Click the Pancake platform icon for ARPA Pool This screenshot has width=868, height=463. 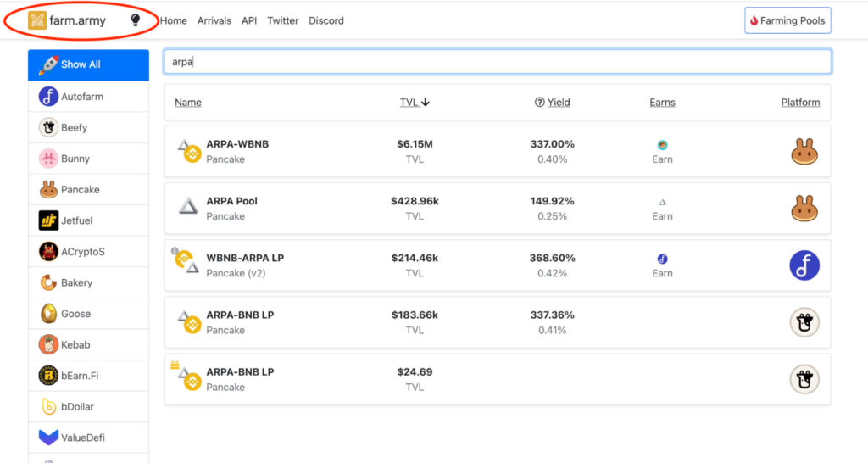point(804,209)
